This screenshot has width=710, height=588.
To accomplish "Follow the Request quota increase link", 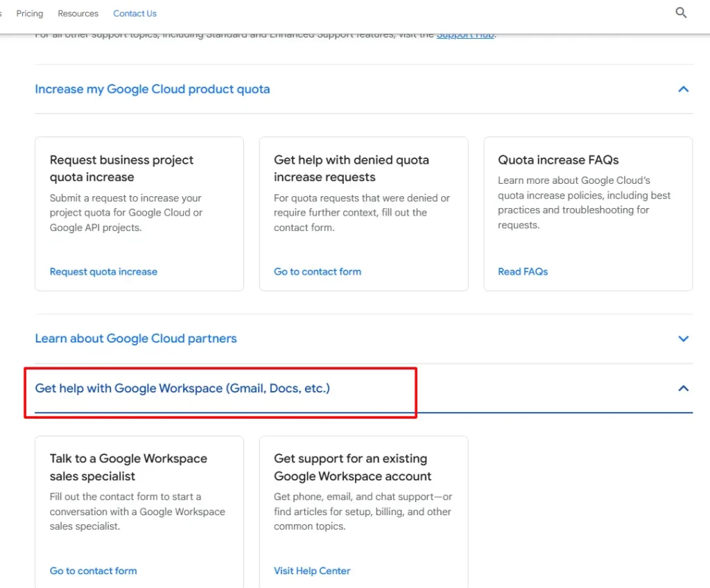I will 103,272.
